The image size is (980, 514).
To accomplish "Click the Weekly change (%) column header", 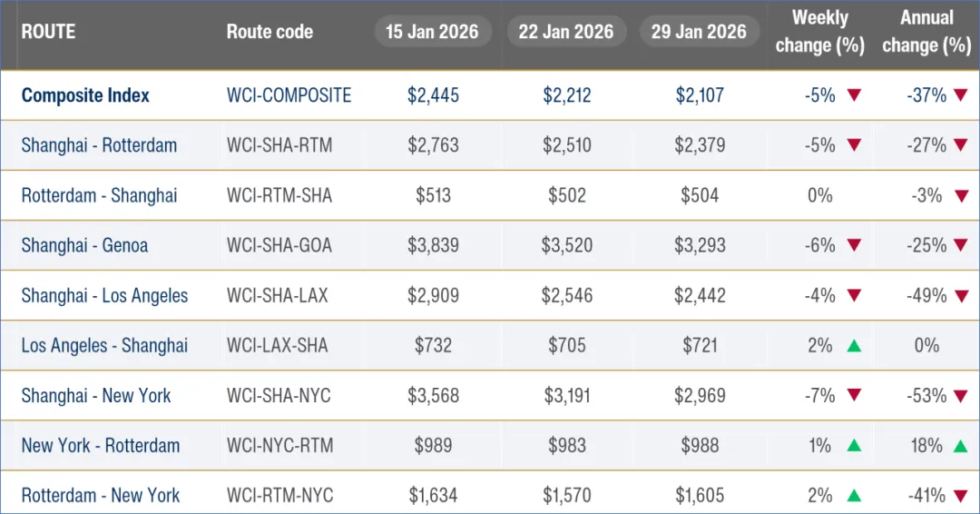I will 819,32.
